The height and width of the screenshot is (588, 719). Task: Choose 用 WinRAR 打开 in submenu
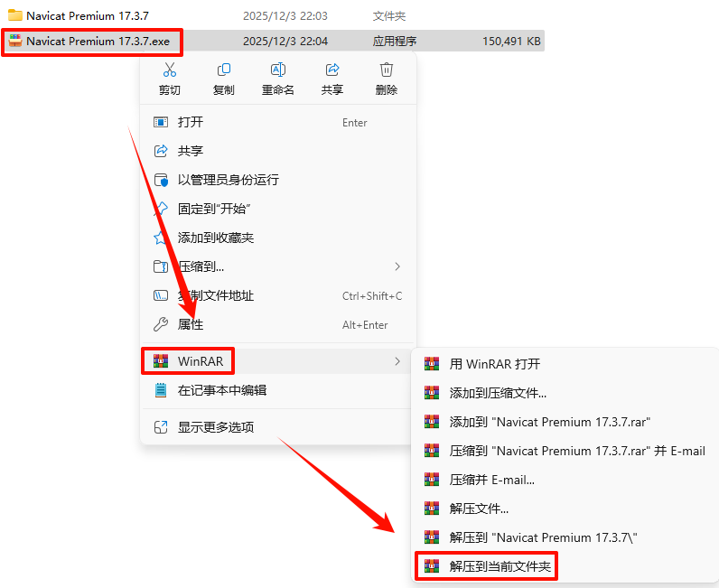565,364
